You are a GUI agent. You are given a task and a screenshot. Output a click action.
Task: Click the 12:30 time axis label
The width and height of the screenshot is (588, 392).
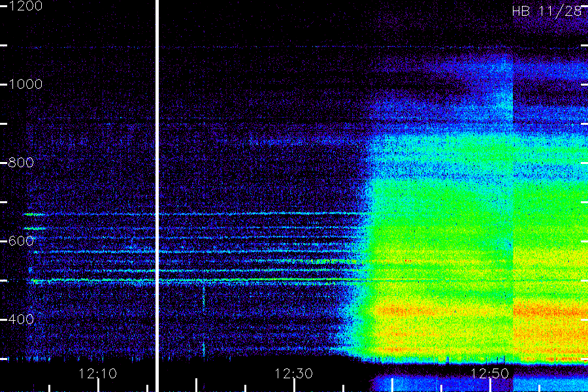293,374
